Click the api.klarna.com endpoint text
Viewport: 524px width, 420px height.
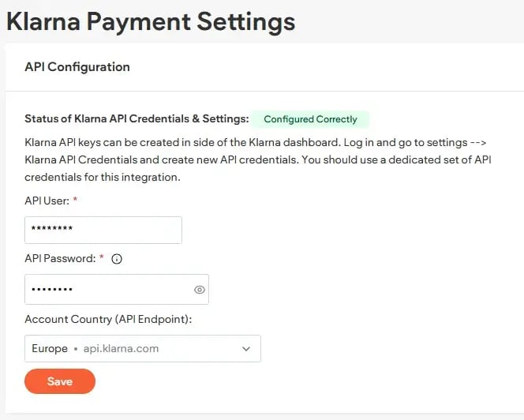pyautogui.click(x=122, y=348)
